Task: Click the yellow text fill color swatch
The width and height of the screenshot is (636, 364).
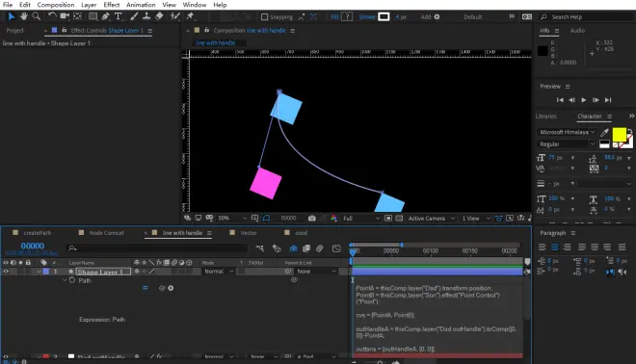Action: pos(620,134)
